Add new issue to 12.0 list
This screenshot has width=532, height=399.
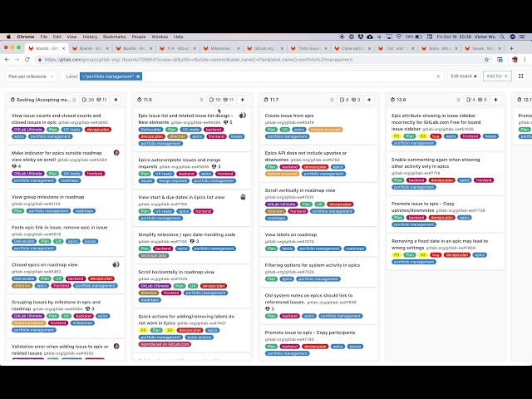(495, 100)
